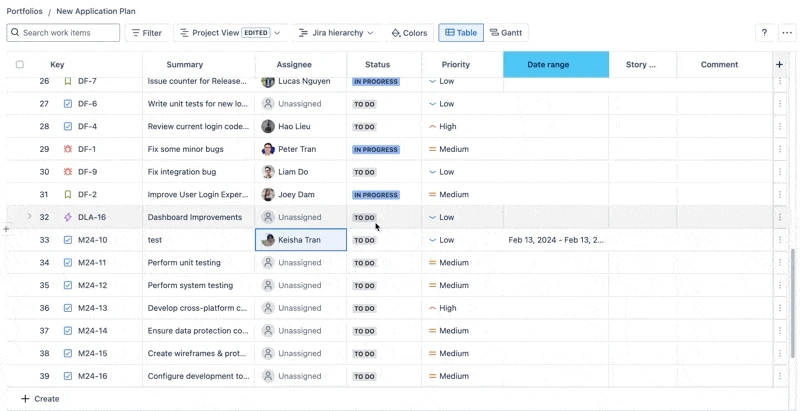800x411 pixels.
Task: Switch to the Table view tab
Action: coord(461,33)
